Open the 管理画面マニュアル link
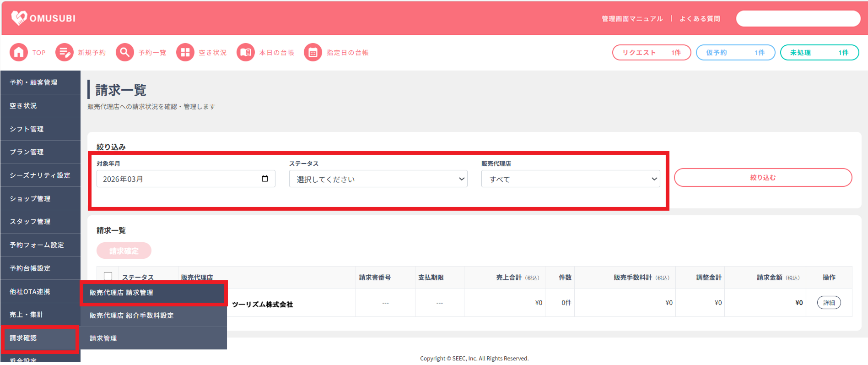 [632, 19]
